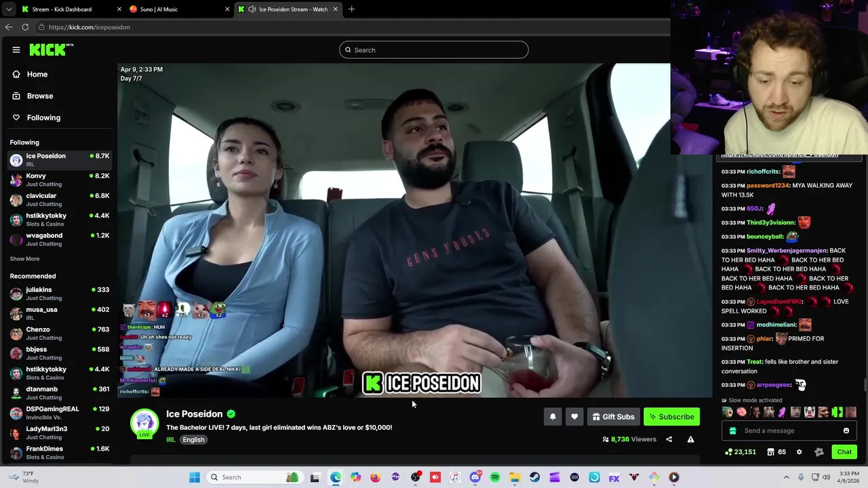Open clavicular channel in sidebar
868x488 pixels.
coord(60,199)
